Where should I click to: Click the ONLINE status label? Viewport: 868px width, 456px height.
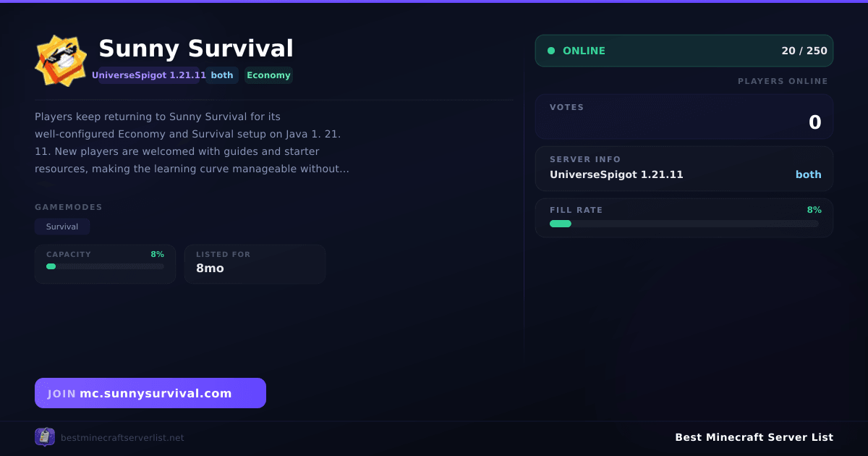(x=584, y=51)
